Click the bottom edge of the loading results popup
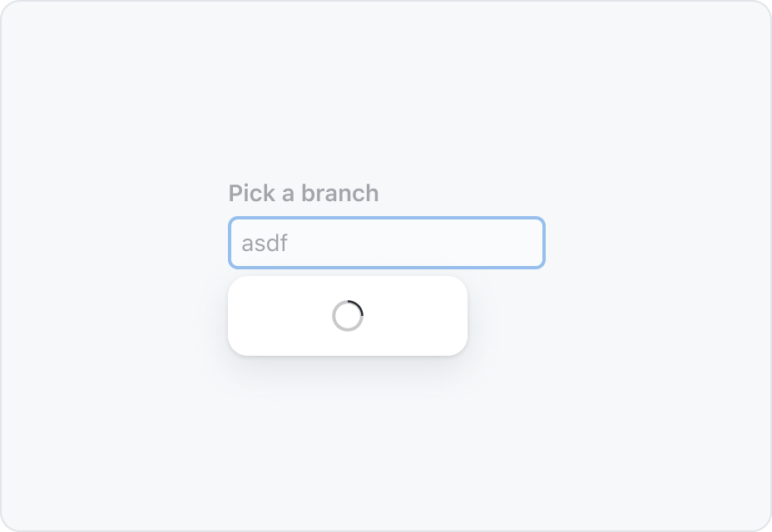This screenshot has width=772, height=532. [x=348, y=354]
